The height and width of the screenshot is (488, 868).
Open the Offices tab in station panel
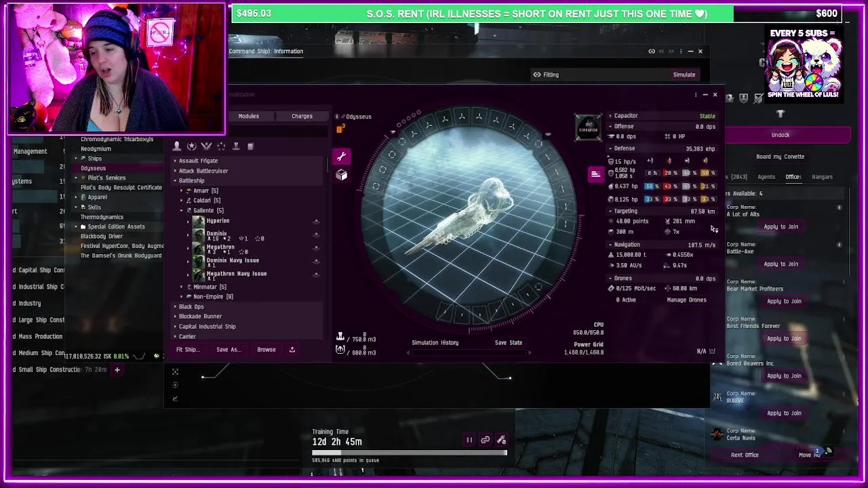tap(793, 178)
